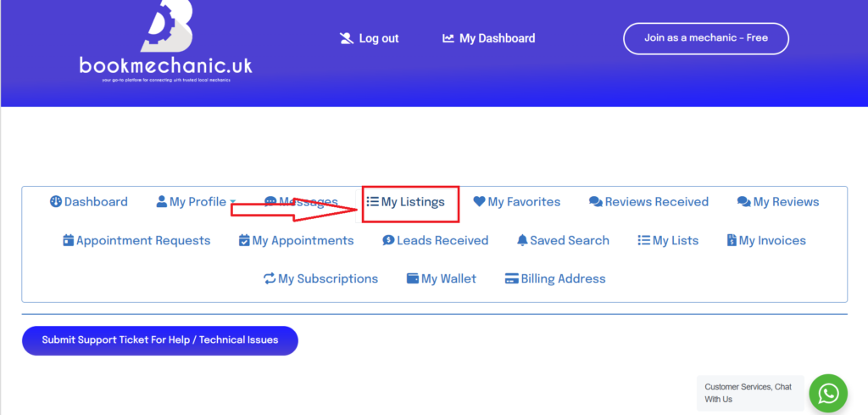Click the refresh icon for My Subscriptions
The width and height of the screenshot is (868, 415).
[270, 278]
